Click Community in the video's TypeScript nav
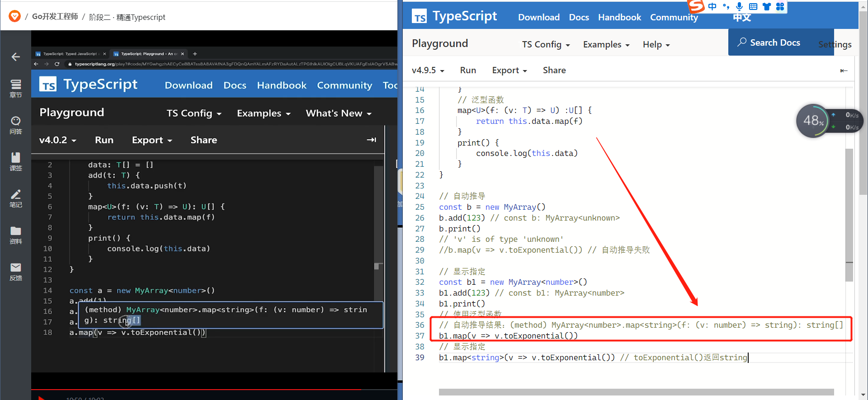This screenshot has height=400, width=868. tap(344, 85)
